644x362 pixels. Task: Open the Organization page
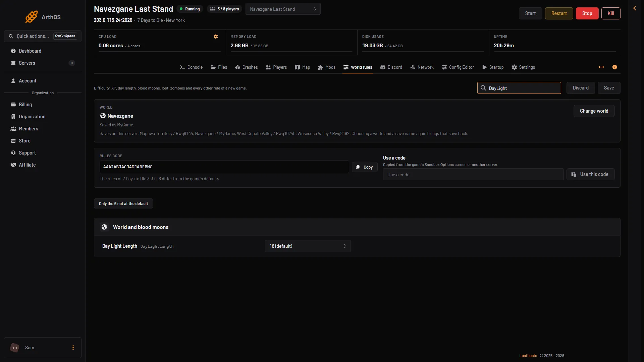coord(43,117)
